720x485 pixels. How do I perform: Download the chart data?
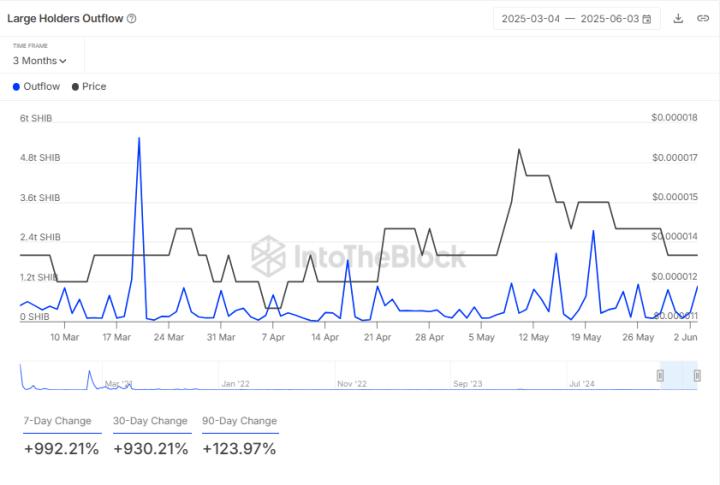(x=679, y=18)
